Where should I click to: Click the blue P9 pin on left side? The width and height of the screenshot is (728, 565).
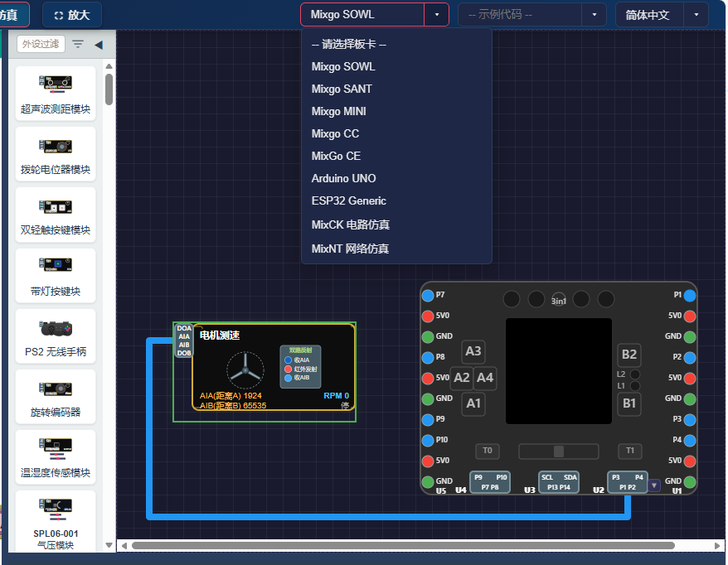coord(428,419)
